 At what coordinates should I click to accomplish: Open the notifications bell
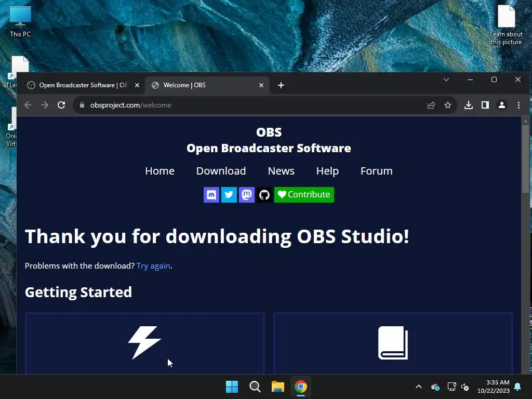[518, 387]
